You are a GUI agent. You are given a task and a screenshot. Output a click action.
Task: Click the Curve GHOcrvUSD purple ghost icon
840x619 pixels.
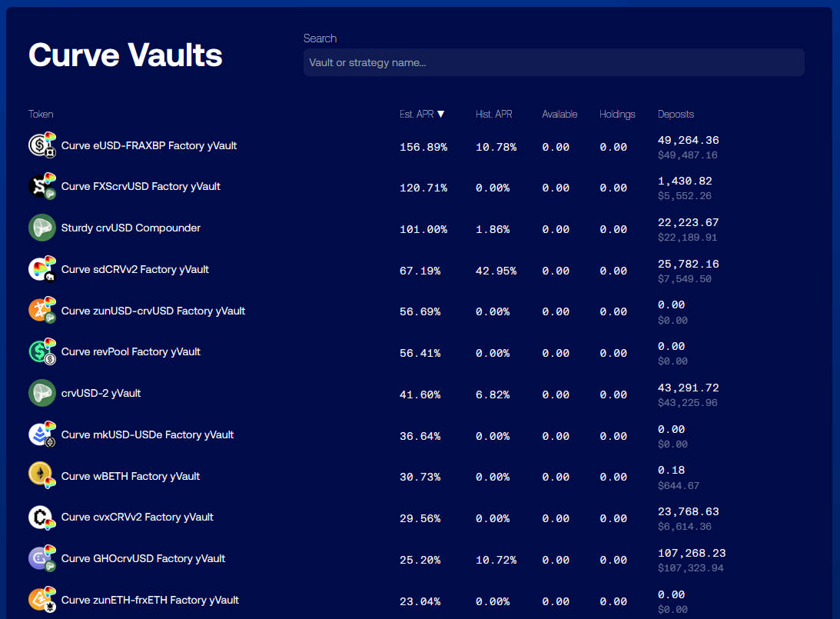tap(42, 559)
